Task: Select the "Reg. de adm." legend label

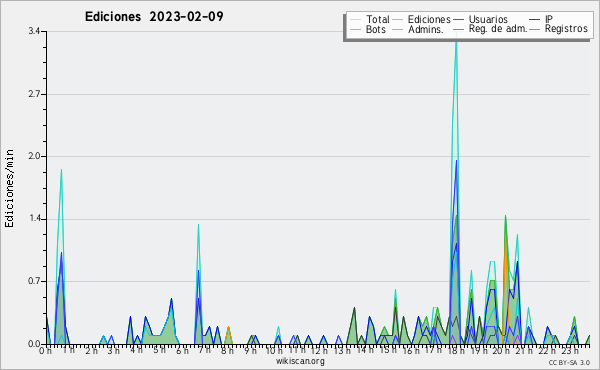Action: point(498,29)
